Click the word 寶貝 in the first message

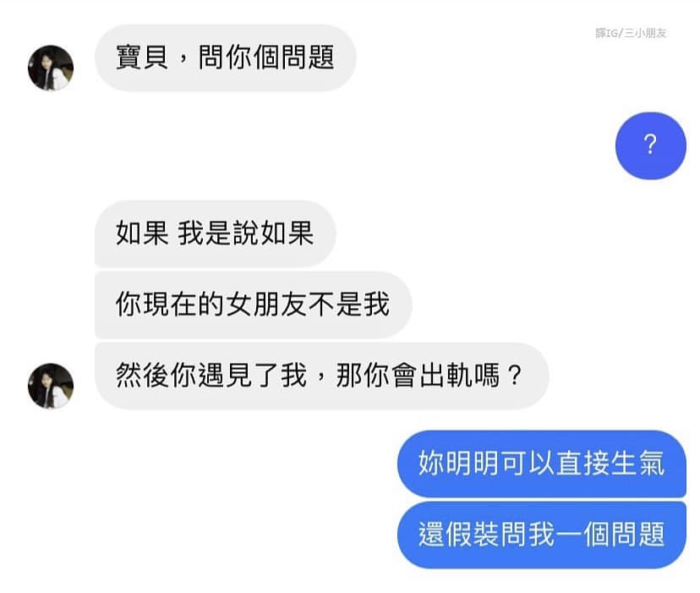click(x=142, y=58)
